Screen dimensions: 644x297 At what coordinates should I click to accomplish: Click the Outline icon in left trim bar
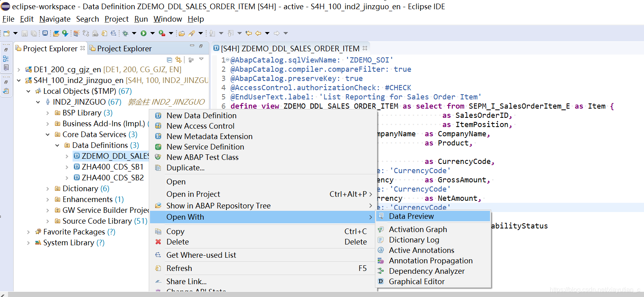point(6,59)
